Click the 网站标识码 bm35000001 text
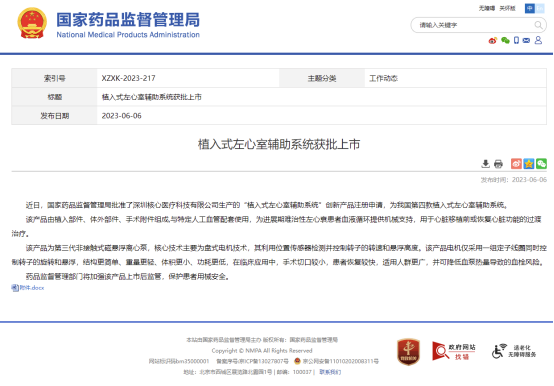Screen dimensions: 554x386 click(179, 361)
